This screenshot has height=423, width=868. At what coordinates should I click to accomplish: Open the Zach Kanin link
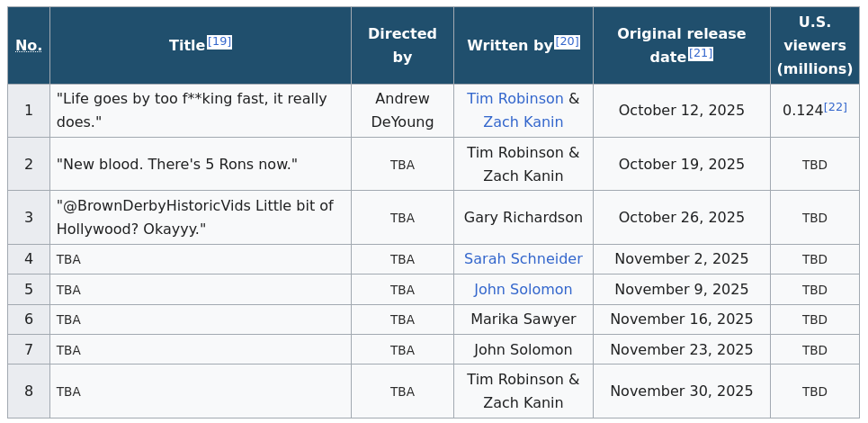(523, 122)
